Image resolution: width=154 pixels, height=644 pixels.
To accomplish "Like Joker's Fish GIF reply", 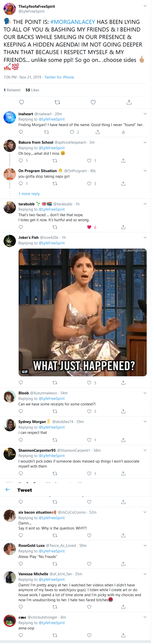I will pyautogui.click(x=89, y=383).
